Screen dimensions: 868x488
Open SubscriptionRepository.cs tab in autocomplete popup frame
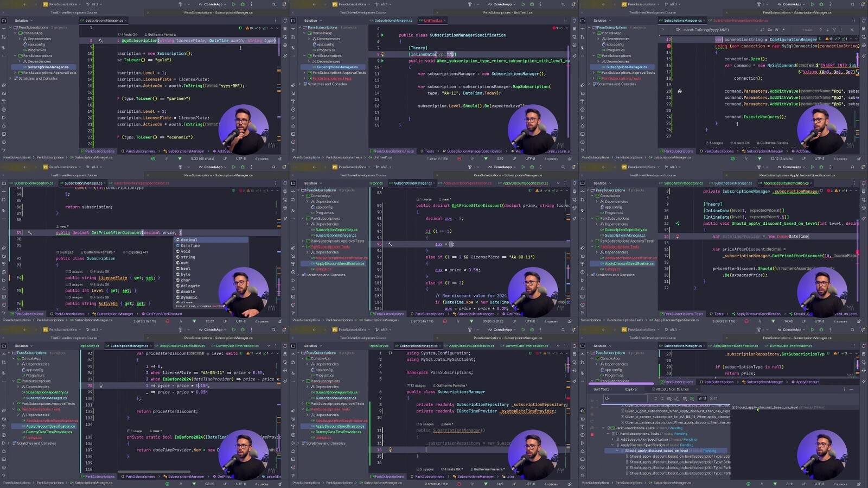pos(34,183)
